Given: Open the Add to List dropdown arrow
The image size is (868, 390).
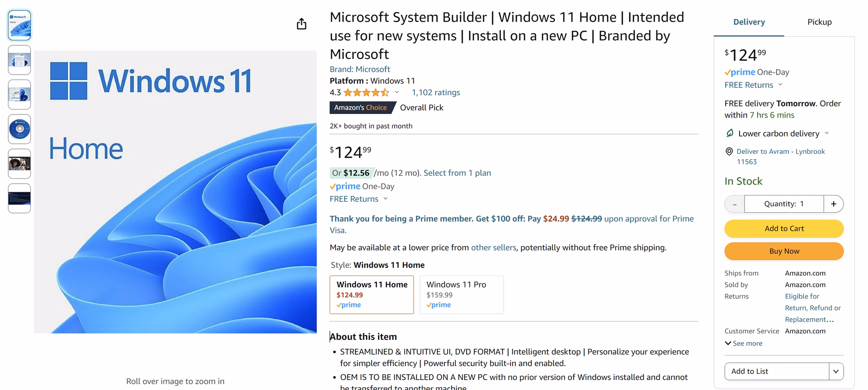Looking at the screenshot, I should pyautogui.click(x=837, y=371).
